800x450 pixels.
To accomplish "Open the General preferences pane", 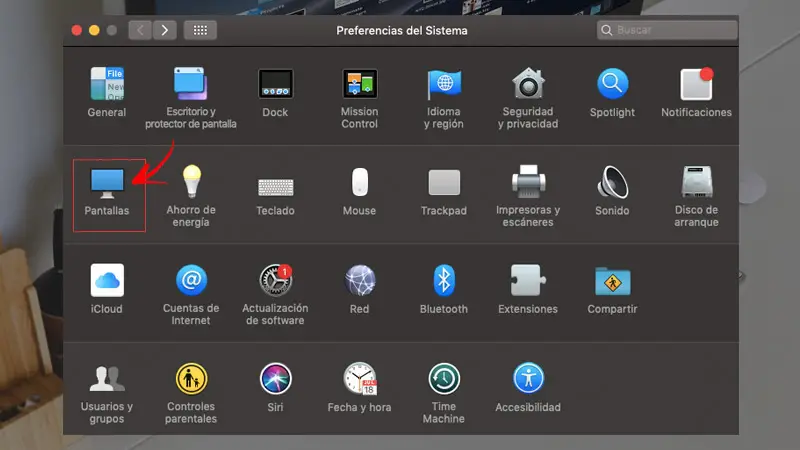I will tap(107, 92).
